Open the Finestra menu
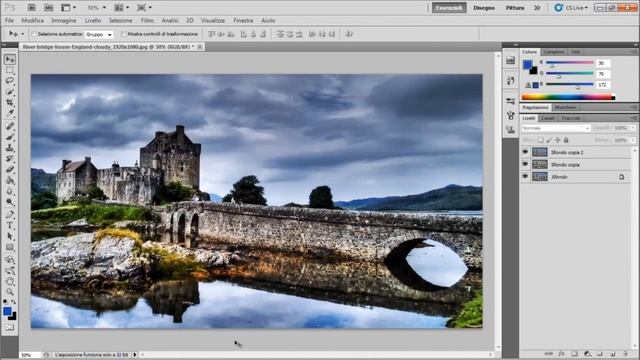Image resolution: width=640 pixels, height=360 pixels. click(x=243, y=20)
